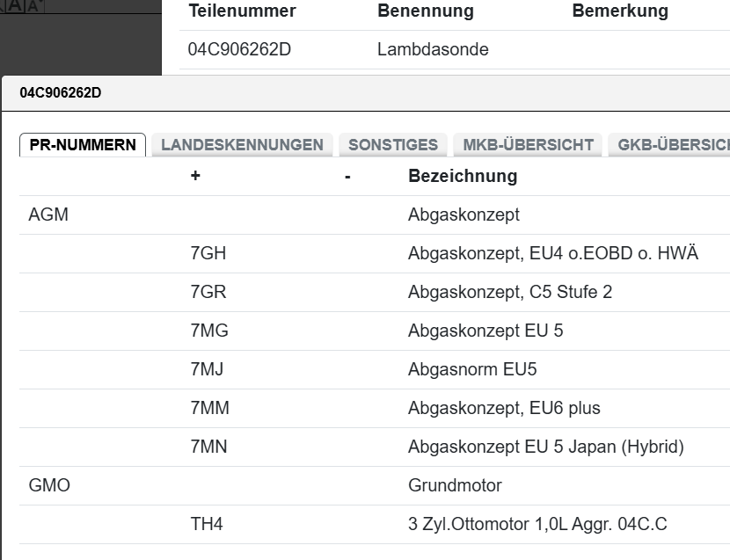Switch to the PR-NUMMERN tab
Image resolution: width=730 pixels, height=560 pixels.
click(x=83, y=145)
